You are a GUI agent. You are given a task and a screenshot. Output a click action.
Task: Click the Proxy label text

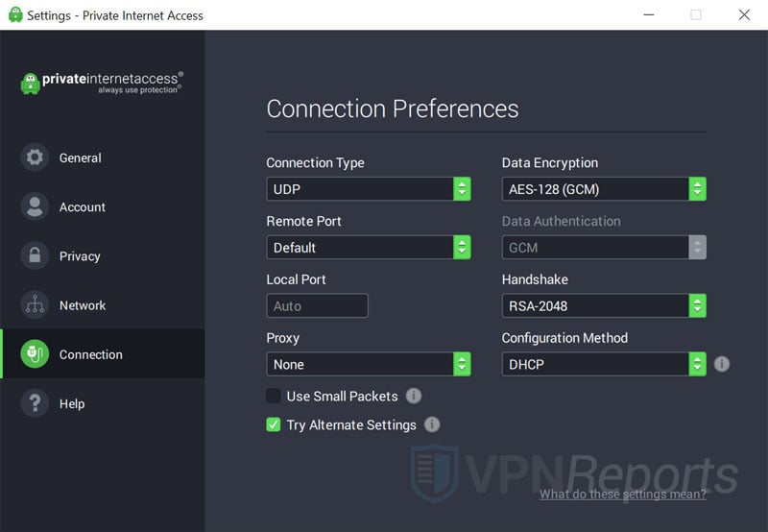pos(282,338)
